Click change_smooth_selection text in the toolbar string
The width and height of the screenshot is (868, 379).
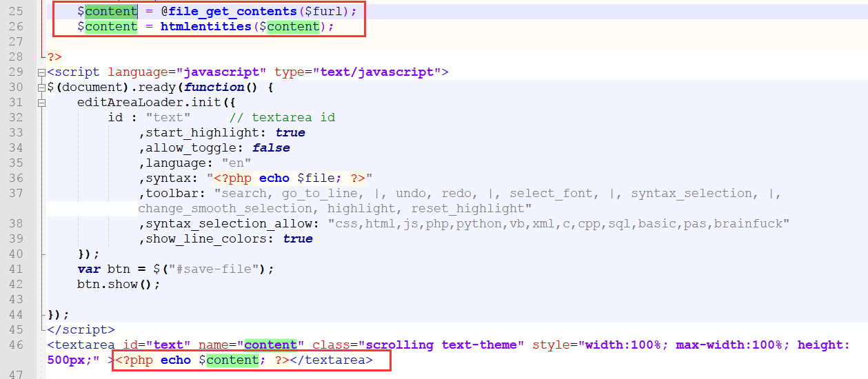pyautogui.click(x=225, y=209)
